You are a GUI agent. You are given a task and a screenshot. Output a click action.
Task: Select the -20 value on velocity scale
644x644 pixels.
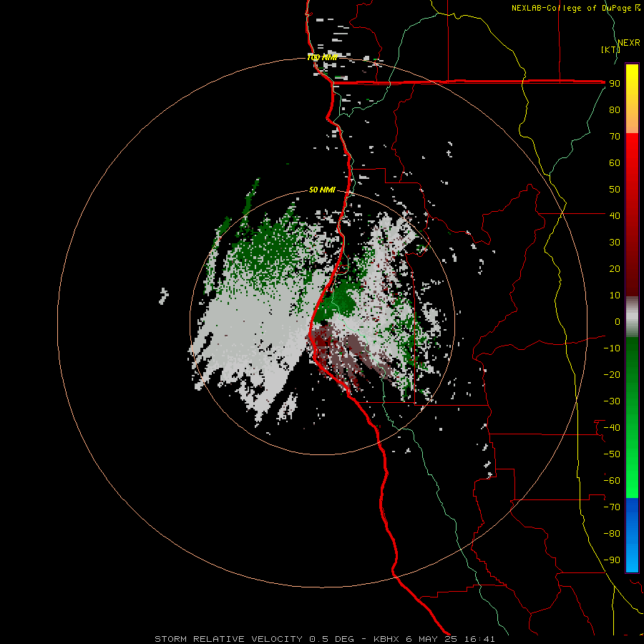click(x=612, y=375)
